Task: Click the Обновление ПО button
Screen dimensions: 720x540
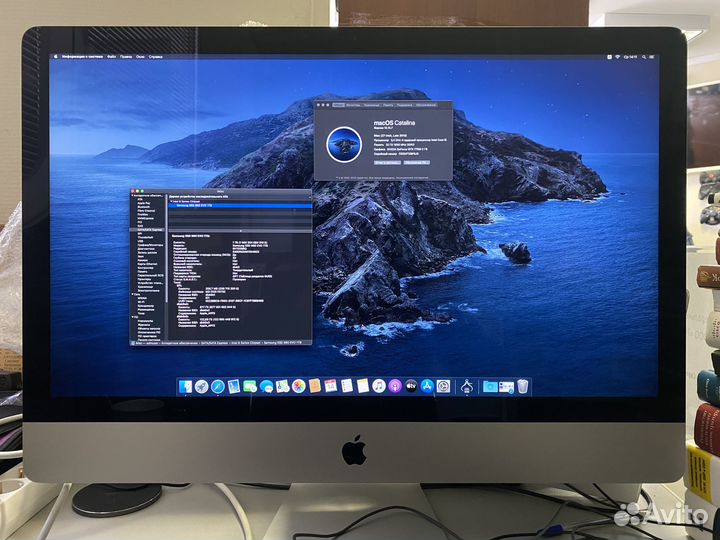Action: tap(417, 163)
